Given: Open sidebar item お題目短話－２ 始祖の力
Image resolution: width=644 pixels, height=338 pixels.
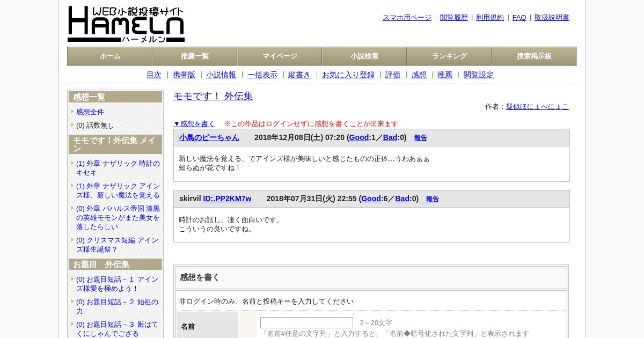Looking at the screenshot, I should (118, 306).
